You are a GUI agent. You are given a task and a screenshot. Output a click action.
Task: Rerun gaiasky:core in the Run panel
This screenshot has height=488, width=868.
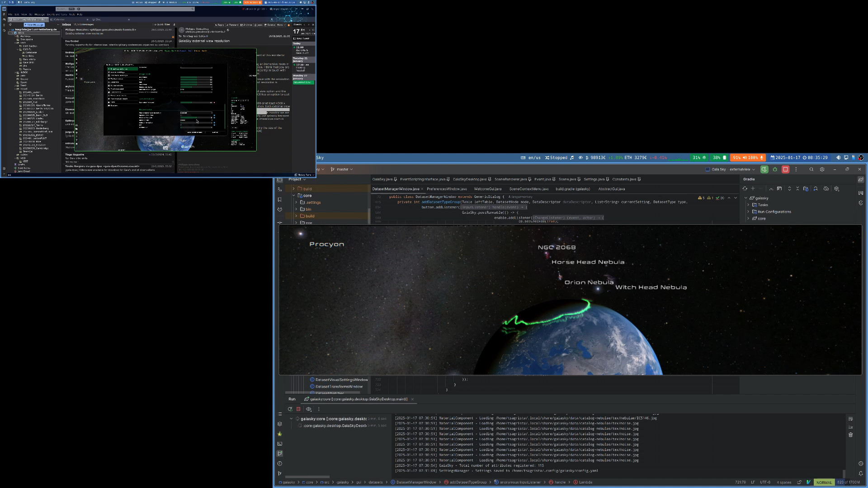point(290,409)
